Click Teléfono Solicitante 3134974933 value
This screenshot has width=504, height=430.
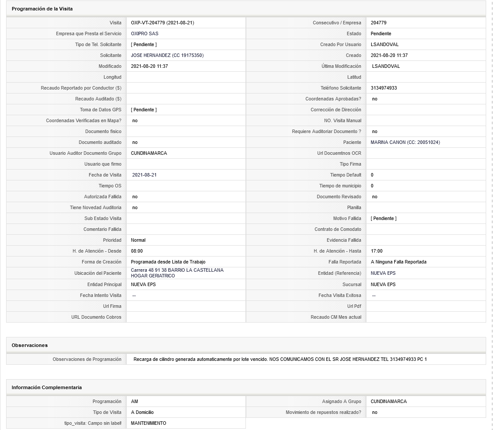[x=383, y=88]
